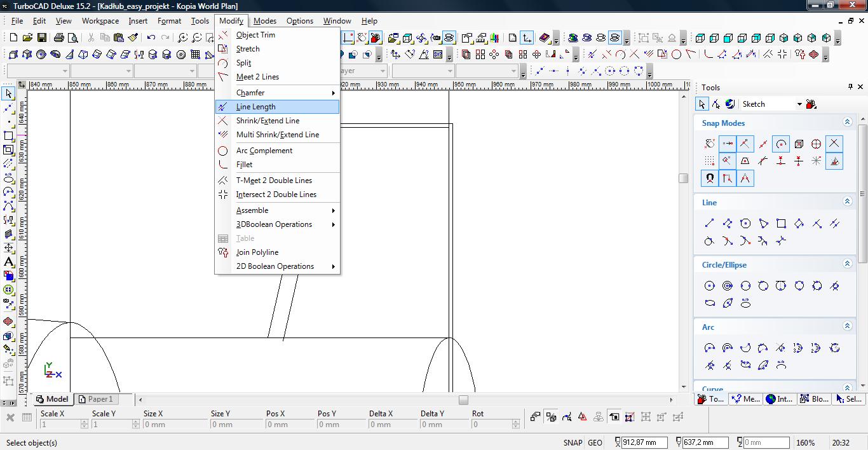The width and height of the screenshot is (868, 450).
Task: Collapse the Snap Modes section
Action: 847,122
